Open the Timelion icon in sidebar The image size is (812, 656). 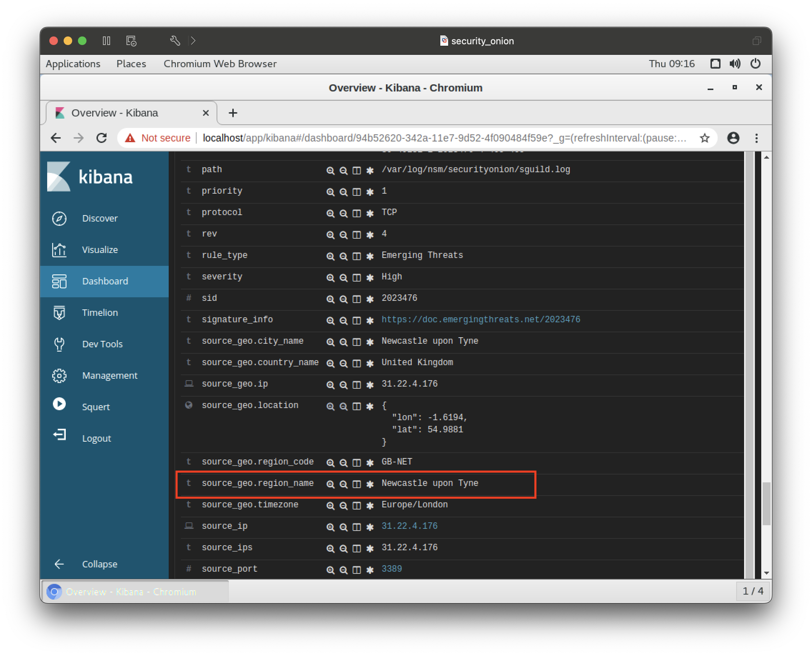coord(59,313)
